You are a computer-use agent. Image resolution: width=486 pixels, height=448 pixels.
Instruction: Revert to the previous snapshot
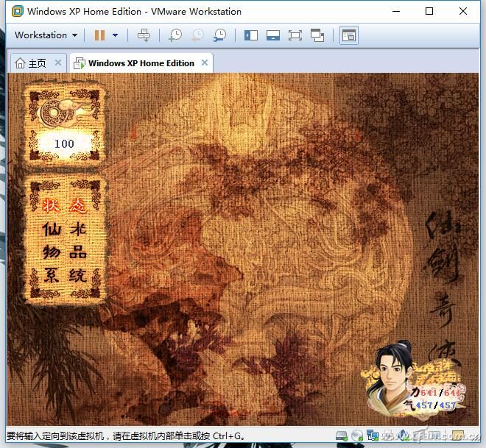pos(197,35)
